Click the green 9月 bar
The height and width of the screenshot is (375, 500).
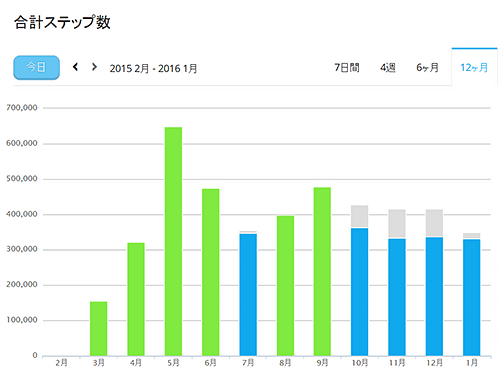(x=322, y=272)
